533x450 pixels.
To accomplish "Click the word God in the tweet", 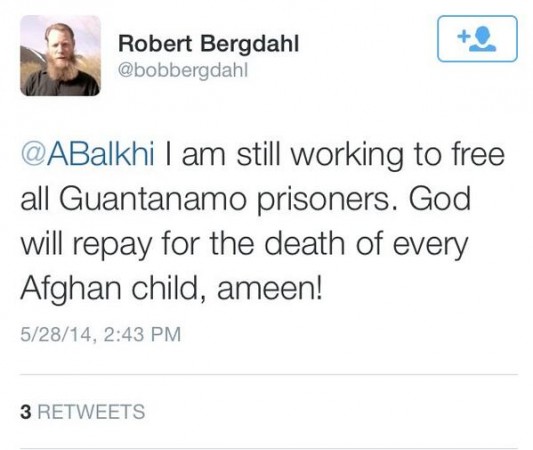I will tap(440, 199).
